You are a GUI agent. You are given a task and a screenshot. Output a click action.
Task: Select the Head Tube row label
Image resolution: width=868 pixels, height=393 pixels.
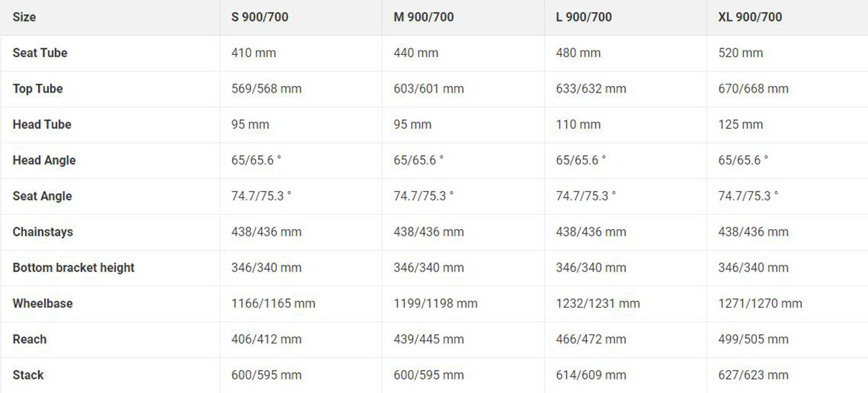[x=42, y=124]
